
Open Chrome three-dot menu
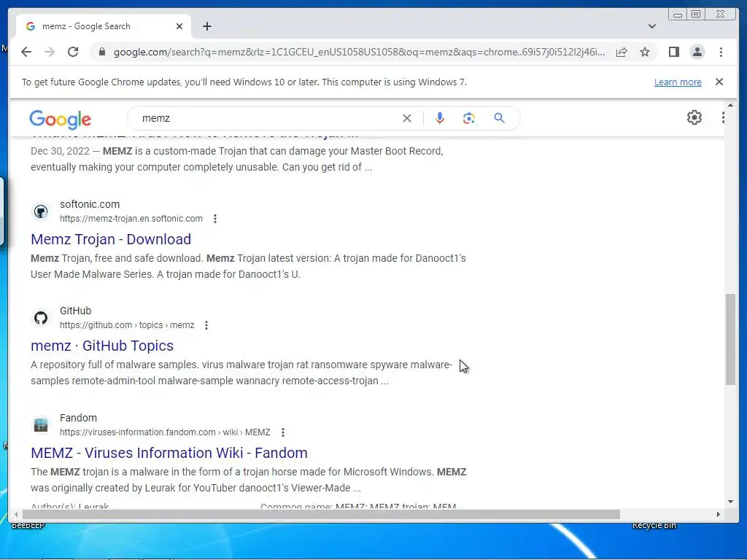721,52
